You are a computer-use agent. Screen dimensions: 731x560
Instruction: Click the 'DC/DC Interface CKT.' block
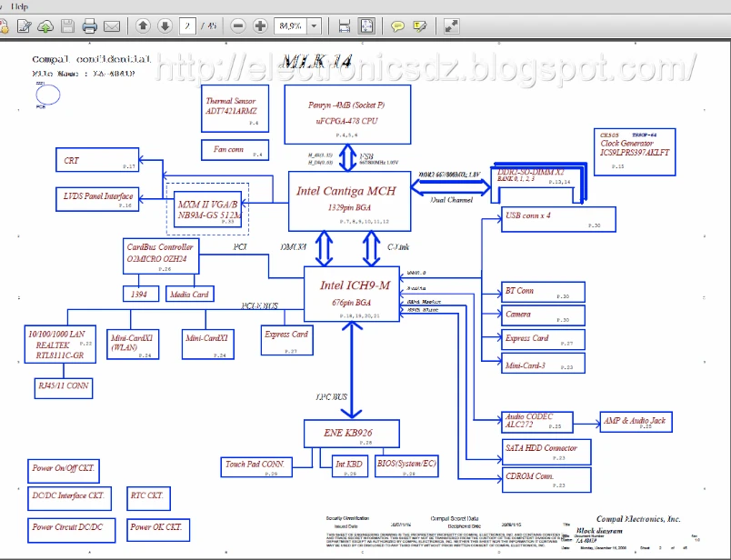[x=70, y=498]
